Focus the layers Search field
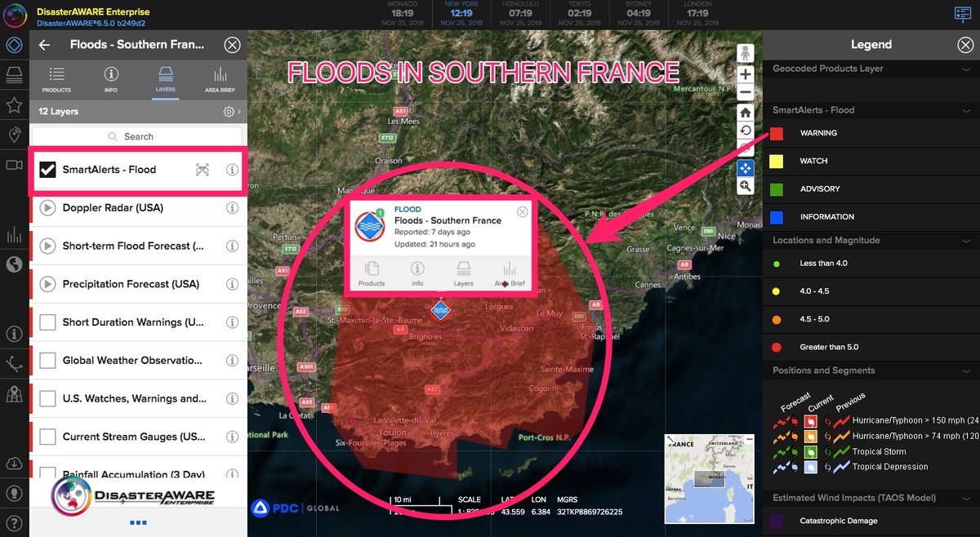Viewport: 980px width, 537px height. pos(137,136)
